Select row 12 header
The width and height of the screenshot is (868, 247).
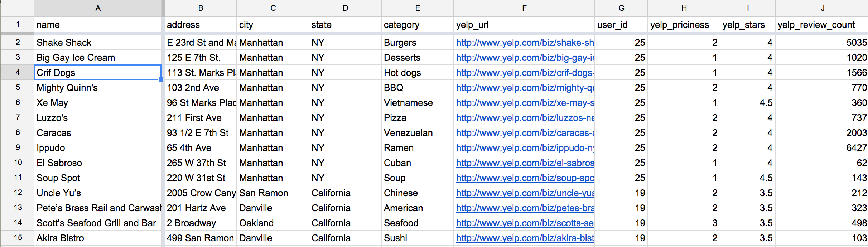click(18, 193)
